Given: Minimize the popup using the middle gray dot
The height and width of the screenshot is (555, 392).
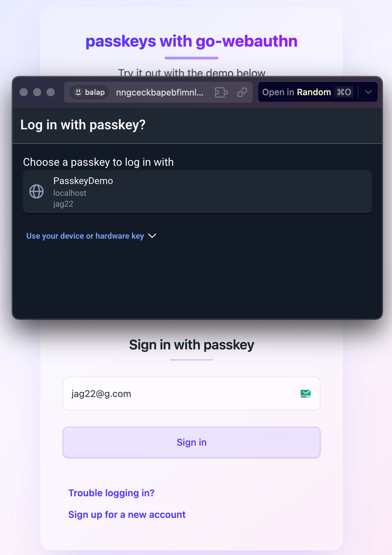Looking at the screenshot, I should [37, 92].
